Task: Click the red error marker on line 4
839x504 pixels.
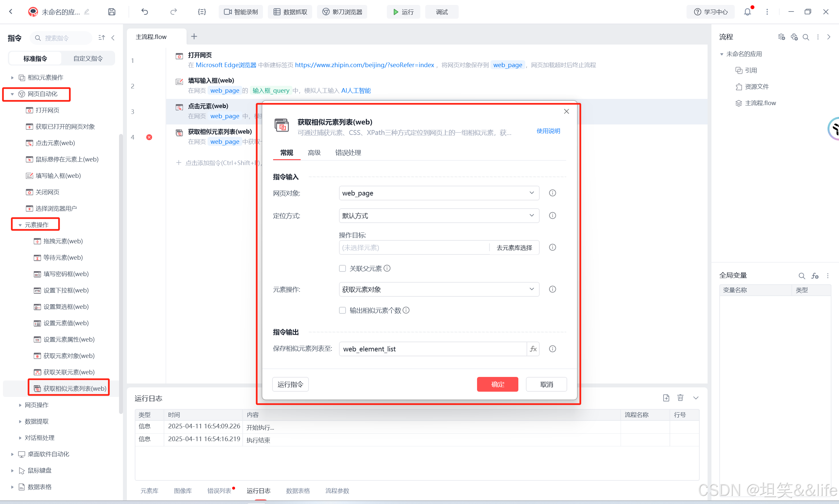Action: pyautogui.click(x=149, y=137)
